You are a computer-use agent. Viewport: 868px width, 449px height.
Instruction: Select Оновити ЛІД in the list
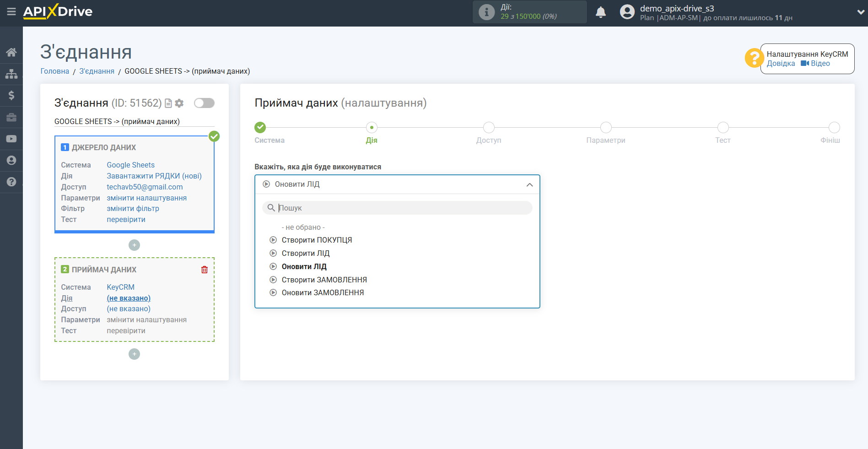coord(304,267)
